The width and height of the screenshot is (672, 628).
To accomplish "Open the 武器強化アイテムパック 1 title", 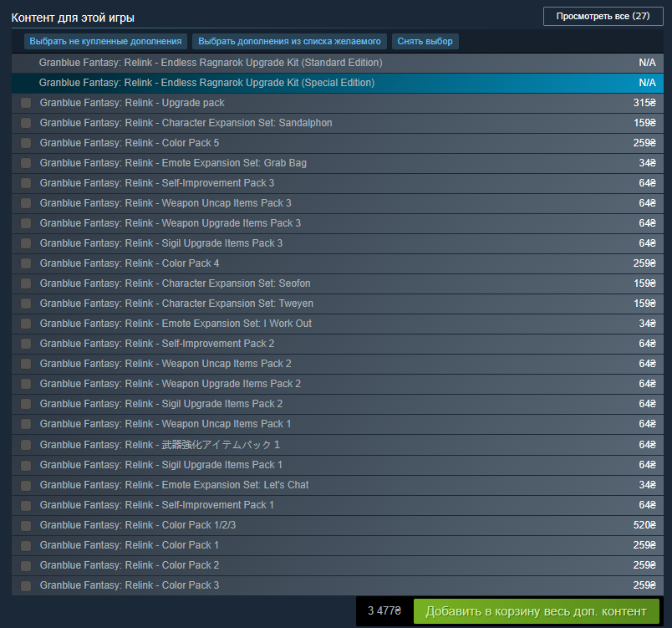I will tap(160, 445).
